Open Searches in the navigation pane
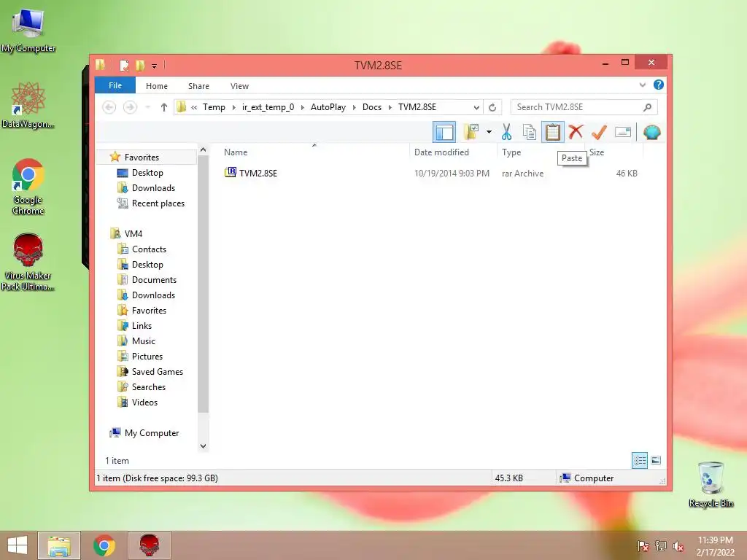747x560 pixels. (x=149, y=387)
